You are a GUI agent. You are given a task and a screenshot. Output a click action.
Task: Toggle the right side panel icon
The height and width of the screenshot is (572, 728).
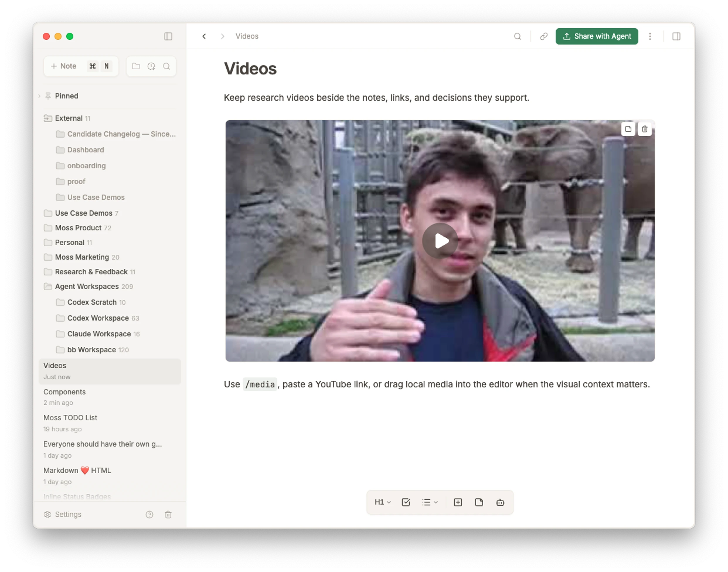[x=676, y=36]
